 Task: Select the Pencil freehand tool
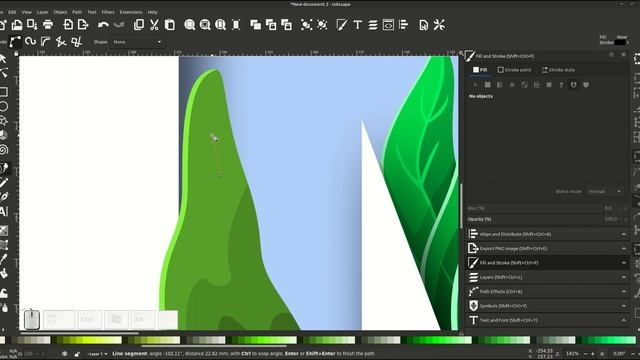(x=3, y=182)
